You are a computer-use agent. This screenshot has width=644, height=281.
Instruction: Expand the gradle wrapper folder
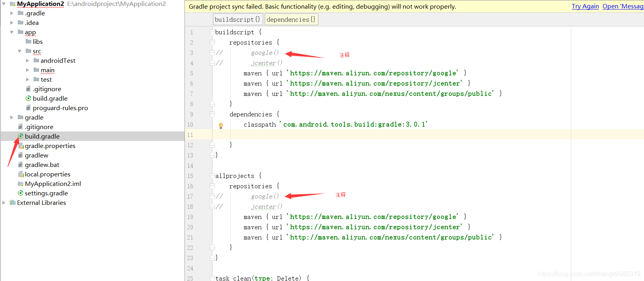12,117
